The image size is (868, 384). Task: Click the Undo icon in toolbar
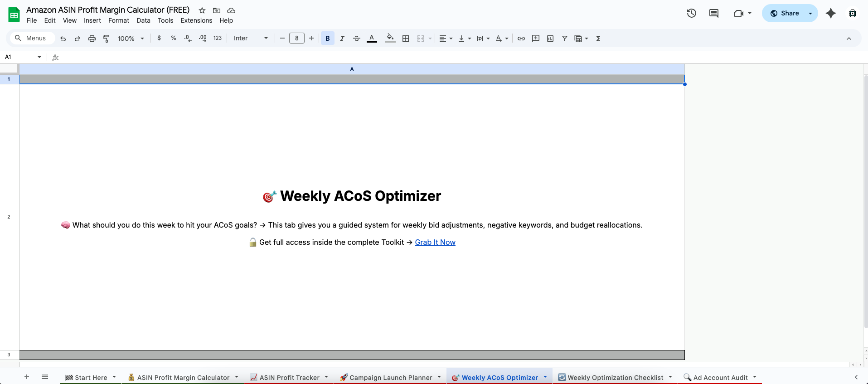tap(63, 39)
